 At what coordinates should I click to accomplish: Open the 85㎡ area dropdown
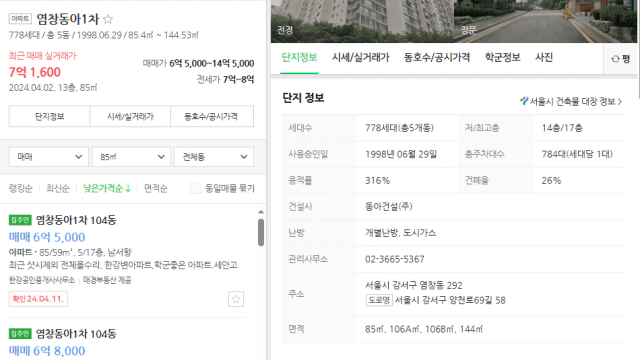(131, 157)
